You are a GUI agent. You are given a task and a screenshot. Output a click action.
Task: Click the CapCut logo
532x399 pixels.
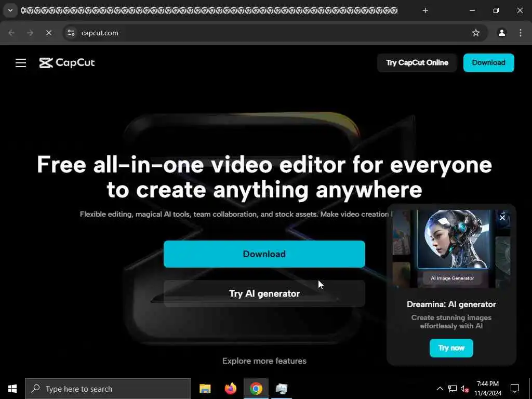coord(67,63)
